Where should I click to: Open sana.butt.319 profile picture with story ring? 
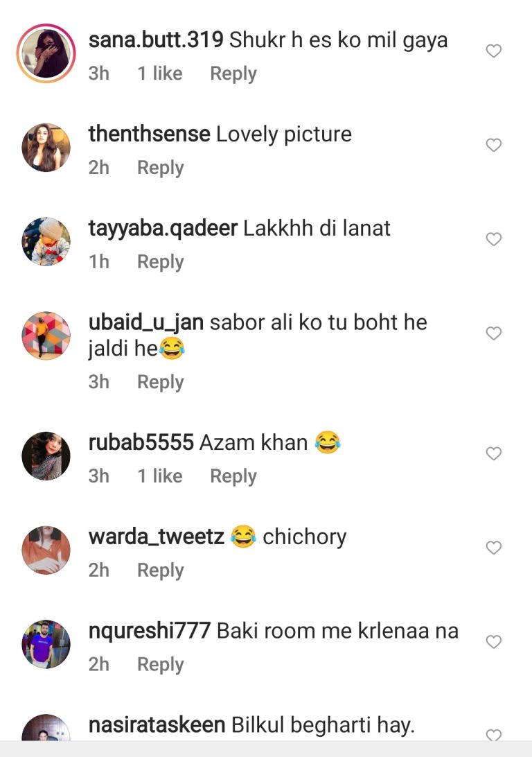pos(46,53)
